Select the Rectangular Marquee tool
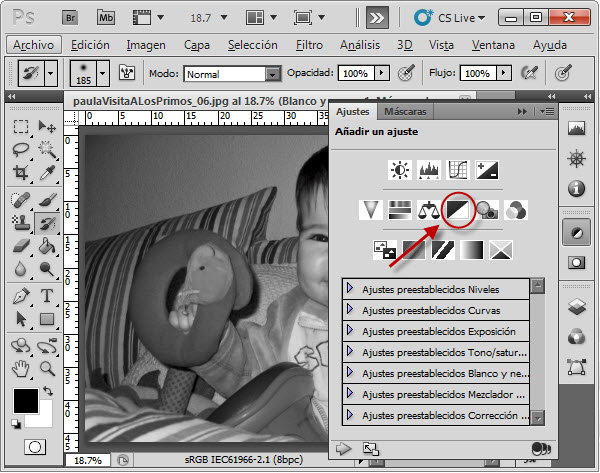 [x=21, y=126]
